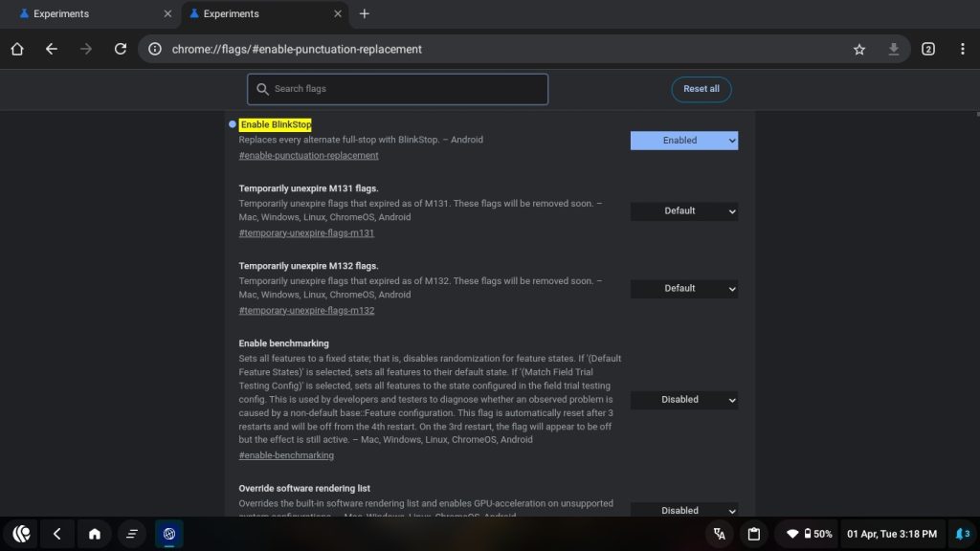Screen dimensions: 980x551
Task: Open the #enable-benchmarking anchor link
Action: coord(286,456)
